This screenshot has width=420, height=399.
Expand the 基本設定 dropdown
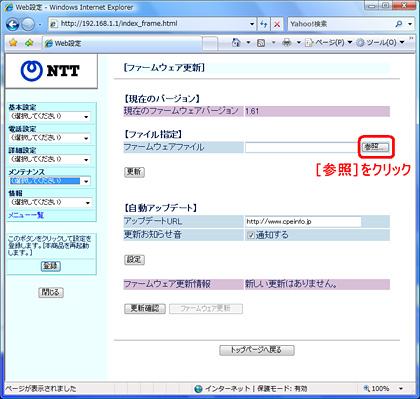49,117
